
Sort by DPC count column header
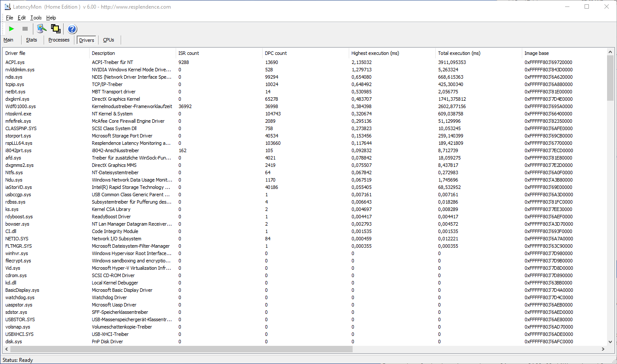[x=305, y=53]
